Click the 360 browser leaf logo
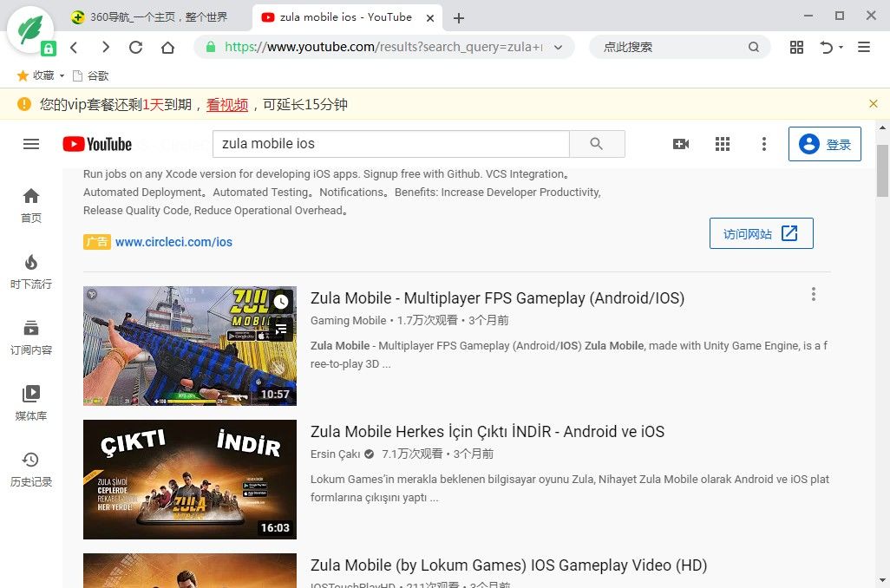This screenshot has height=588, width=890. click(30, 29)
